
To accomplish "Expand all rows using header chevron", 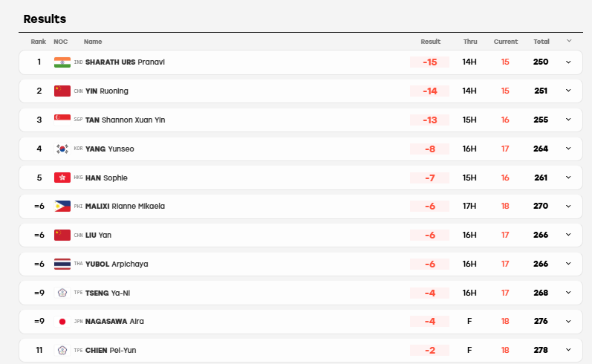I will (569, 41).
